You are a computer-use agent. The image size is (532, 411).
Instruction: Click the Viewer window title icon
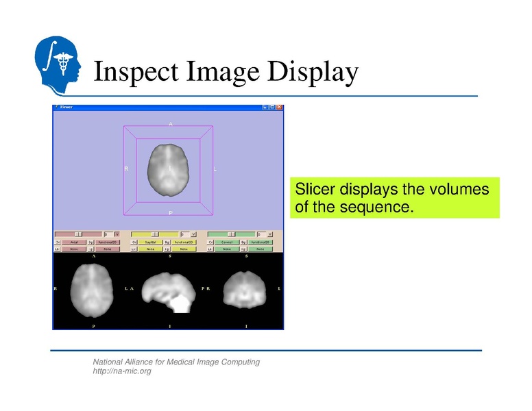point(56,107)
